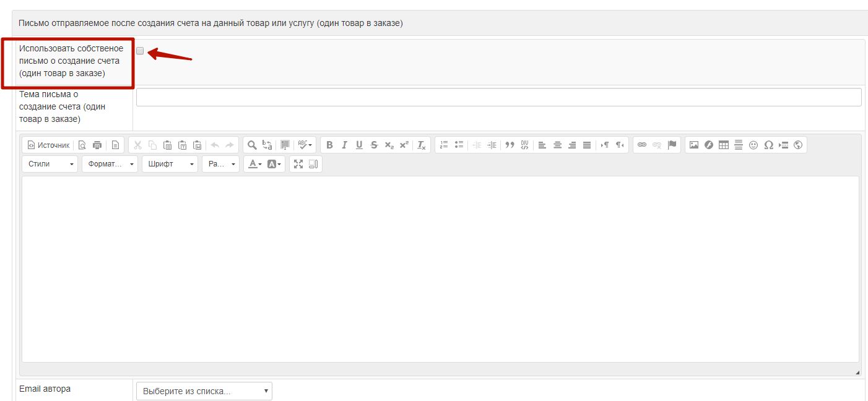
Task: Insert a table into the editor
Action: pyautogui.click(x=724, y=145)
